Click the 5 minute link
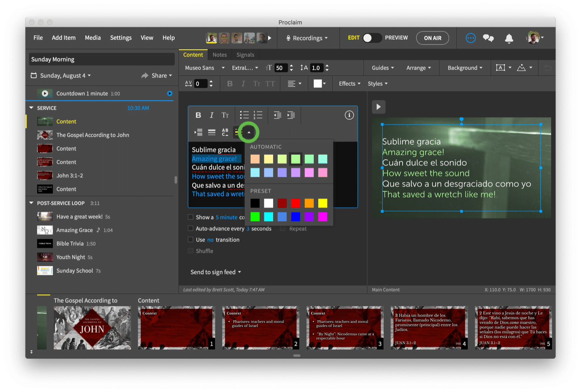Image resolution: width=581 pixels, height=392 pixels. [227, 217]
